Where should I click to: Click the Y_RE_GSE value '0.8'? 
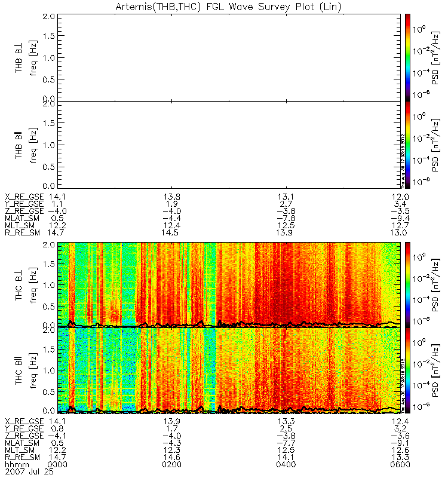[x=57, y=428]
